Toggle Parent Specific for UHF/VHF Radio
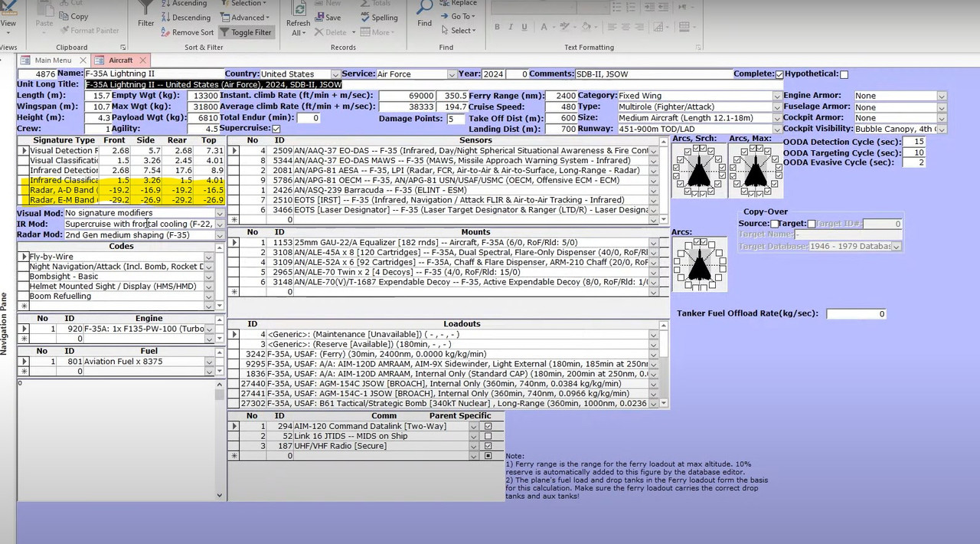980x544 pixels. click(x=488, y=446)
